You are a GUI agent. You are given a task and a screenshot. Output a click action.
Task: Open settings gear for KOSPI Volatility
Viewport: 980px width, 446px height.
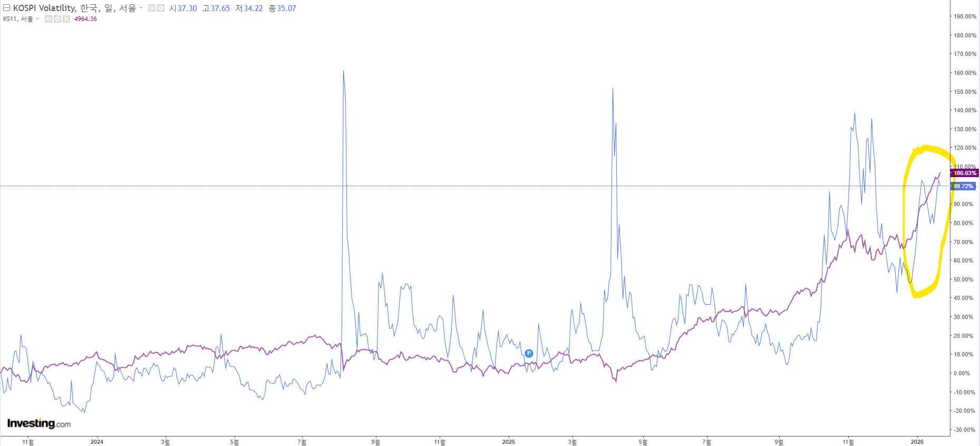[161, 8]
